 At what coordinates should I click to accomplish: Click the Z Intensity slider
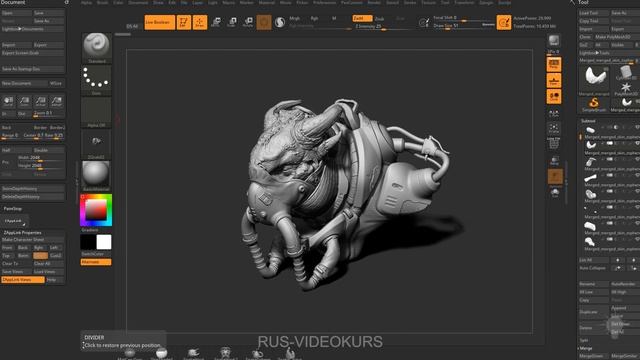[x=382, y=27]
